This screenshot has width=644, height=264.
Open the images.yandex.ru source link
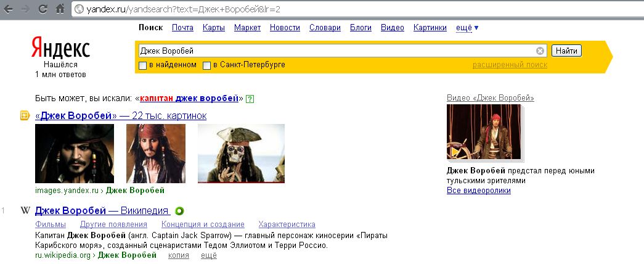pyautogui.click(x=67, y=191)
